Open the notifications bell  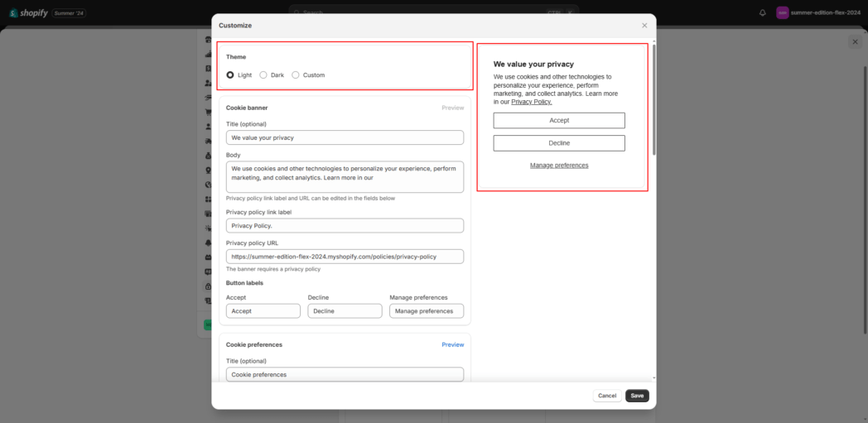[762, 12]
